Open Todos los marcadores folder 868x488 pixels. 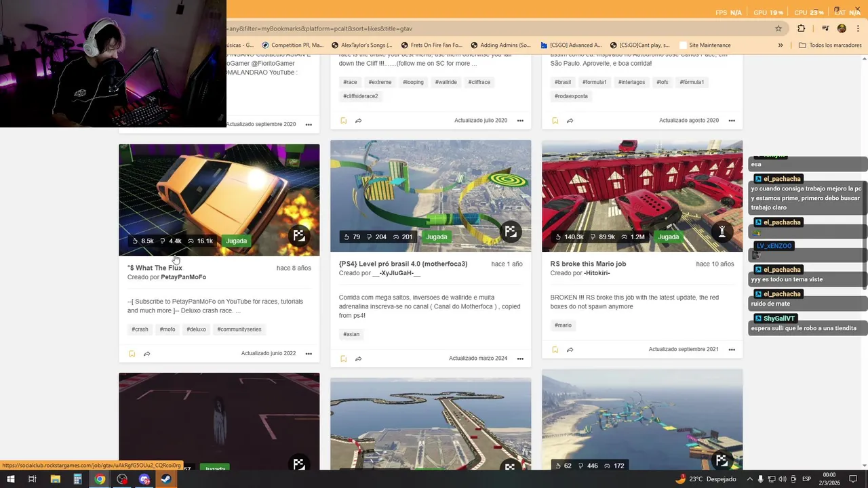[830, 45]
